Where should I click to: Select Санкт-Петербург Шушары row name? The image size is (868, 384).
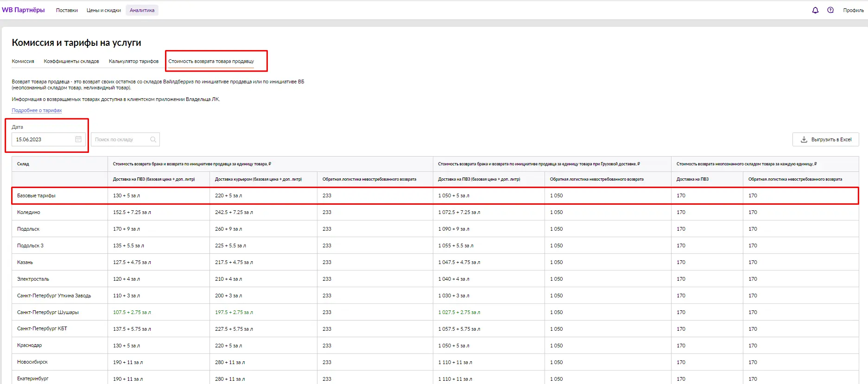coord(48,312)
